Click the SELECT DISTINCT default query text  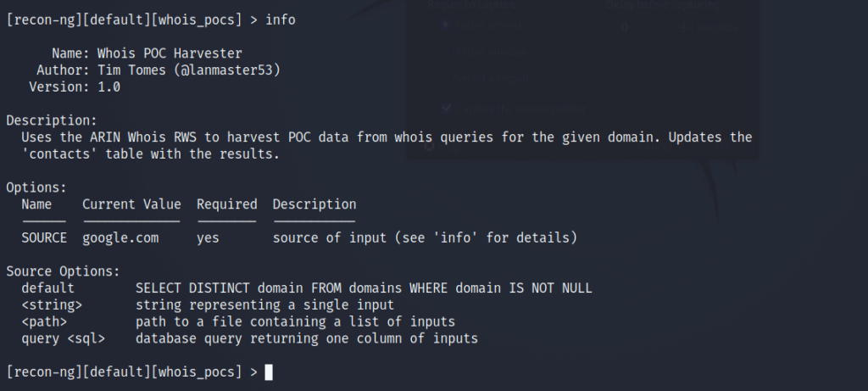pos(364,288)
